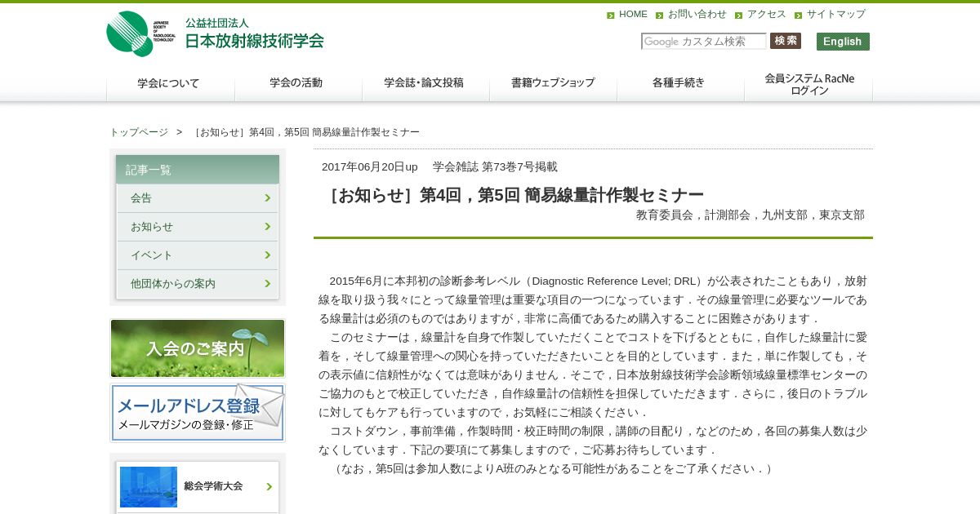Click 学会雑誌 第73巻7号掲載 text
The width and height of the screenshot is (980, 514).
(x=495, y=166)
